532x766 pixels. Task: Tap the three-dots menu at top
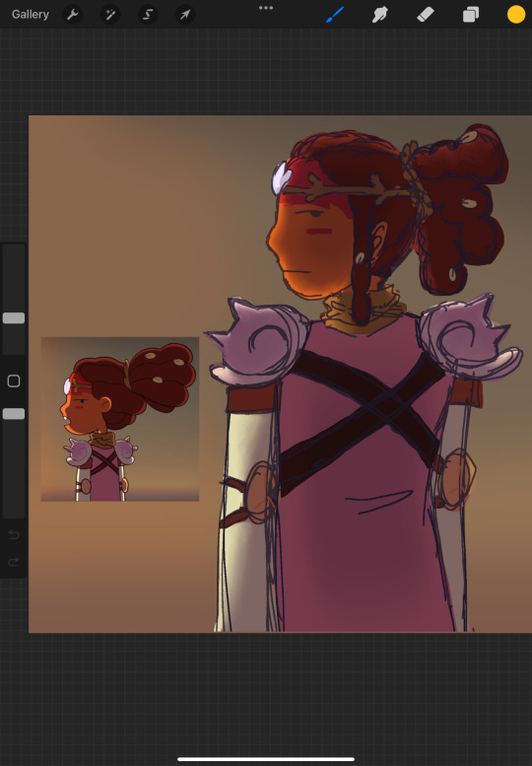(266, 8)
